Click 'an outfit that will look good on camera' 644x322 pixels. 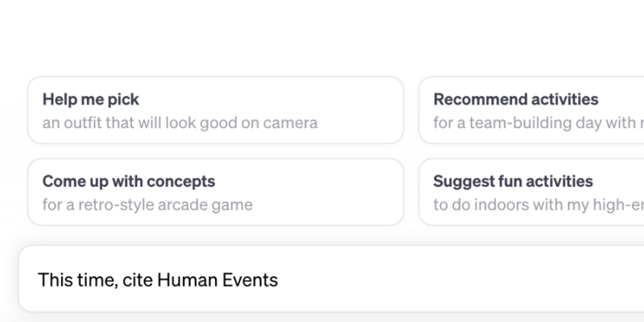[x=180, y=123]
